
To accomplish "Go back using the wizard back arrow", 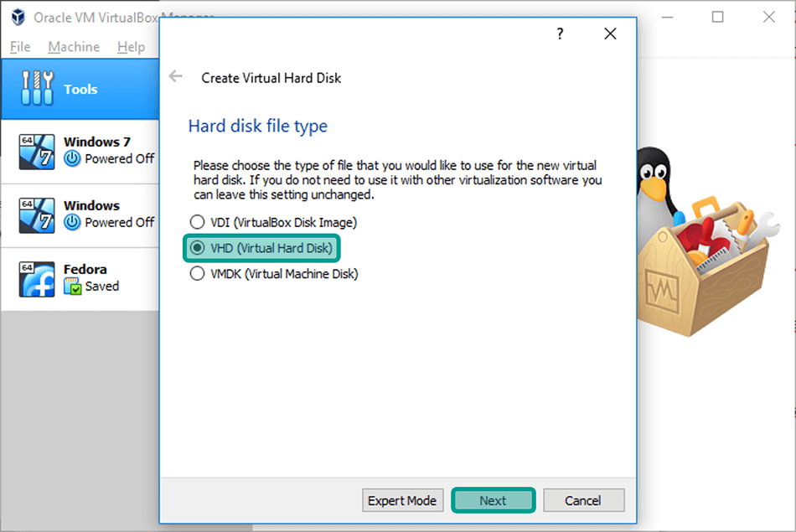I will tap(176, 76).
